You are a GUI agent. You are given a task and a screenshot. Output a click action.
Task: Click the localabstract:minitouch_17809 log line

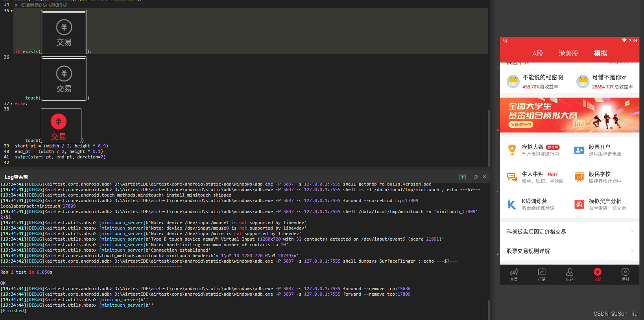[x=38, y=206]
